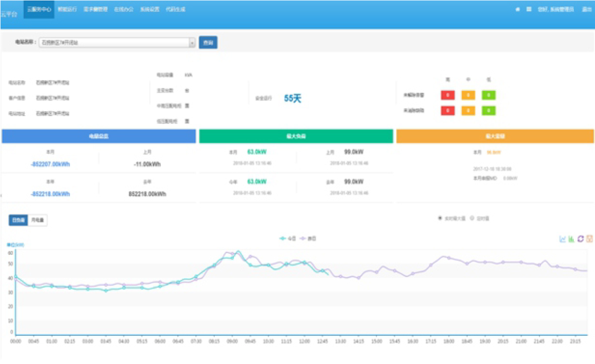Image resolution: width=595 pixels, height=364 pixels.
Task: Click the -11.00kWh value
Action: [x=147, y=164]
